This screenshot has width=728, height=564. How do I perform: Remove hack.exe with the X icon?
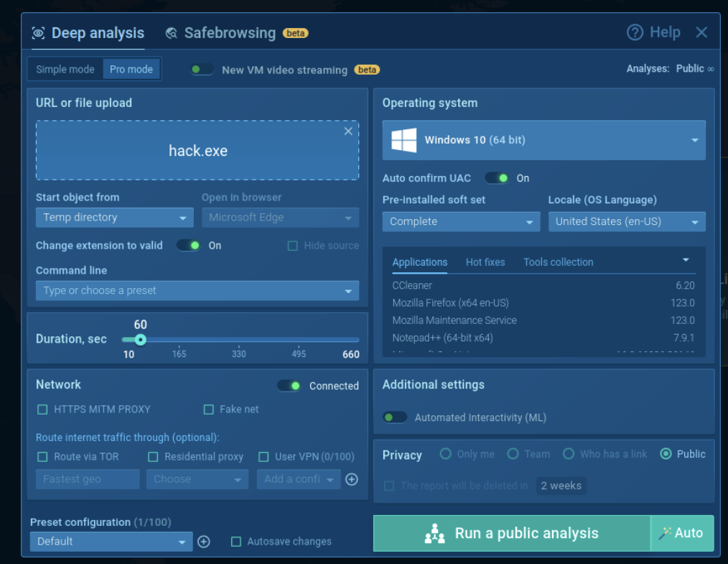[x=348, y=131]
